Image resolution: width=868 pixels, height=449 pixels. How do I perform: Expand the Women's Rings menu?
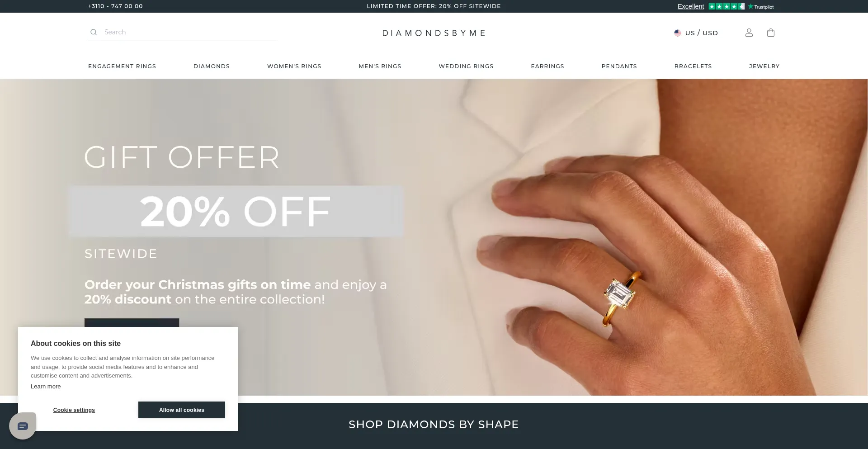294,66
